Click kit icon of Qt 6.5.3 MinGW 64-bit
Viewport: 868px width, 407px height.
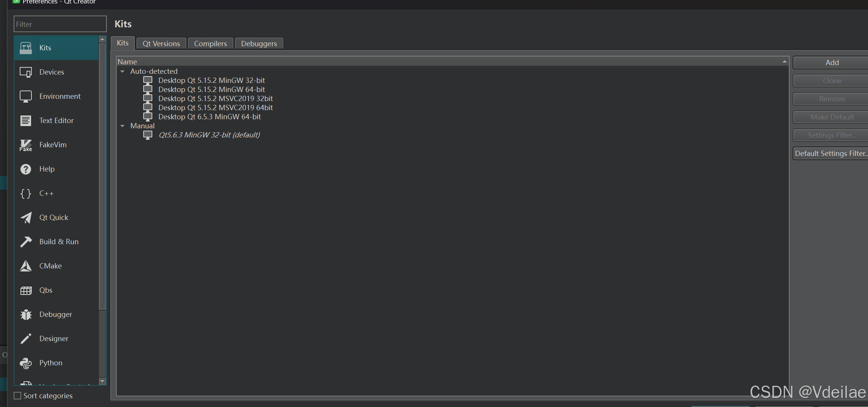coord(148,117)
